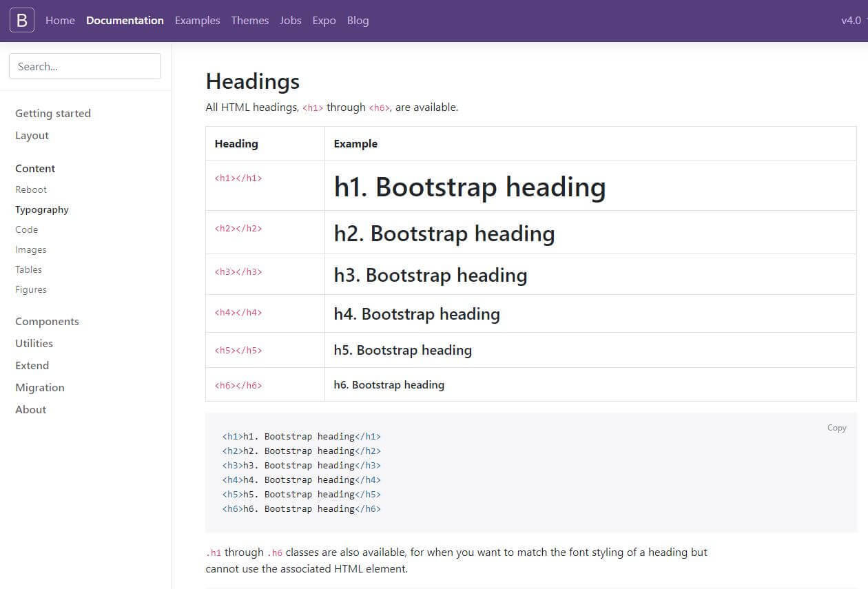Click the <h1> code line in snippet
Image resolution: width=868 pixels, height=589 pixels.
coord(301,436)
